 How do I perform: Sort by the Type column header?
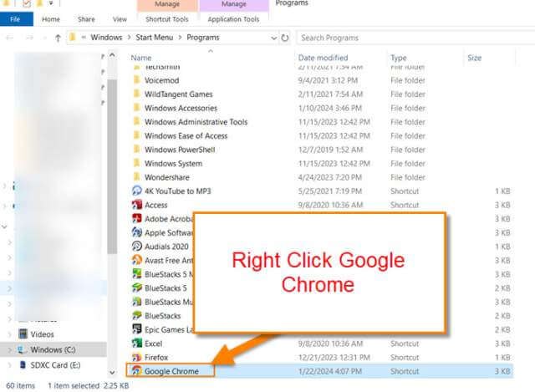coord(399,58)
